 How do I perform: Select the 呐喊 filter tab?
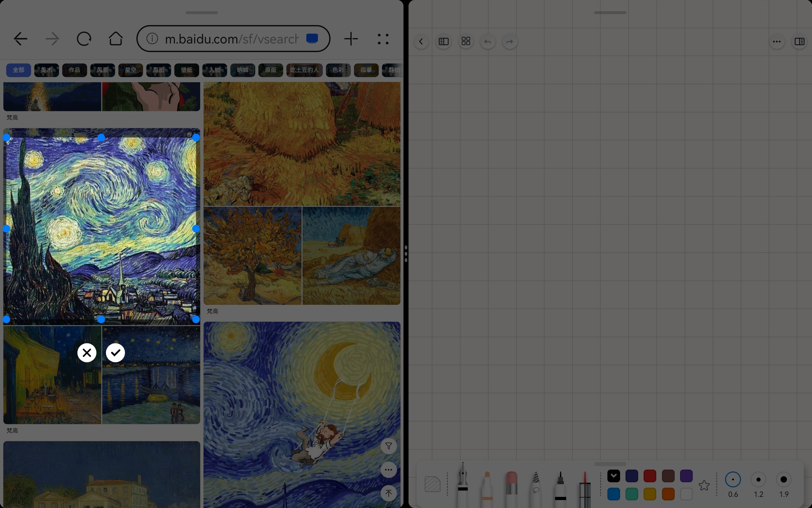click(x=243, y=70)
